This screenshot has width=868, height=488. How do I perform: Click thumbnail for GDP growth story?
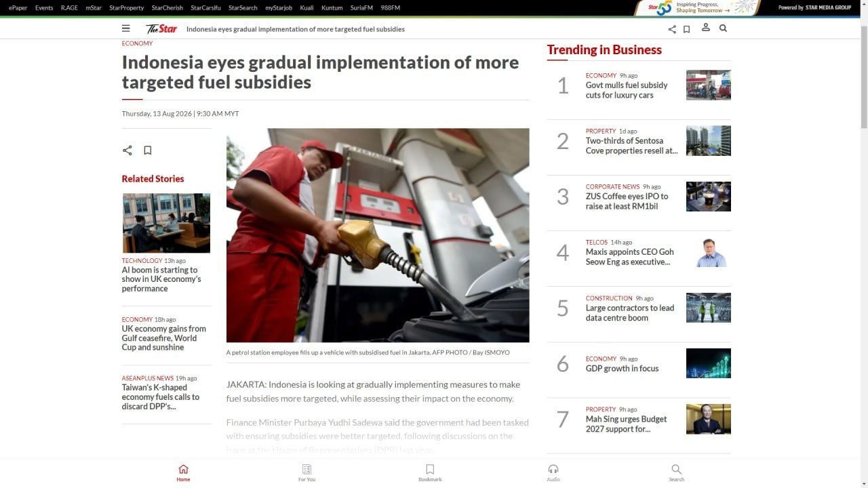(709, 363)
